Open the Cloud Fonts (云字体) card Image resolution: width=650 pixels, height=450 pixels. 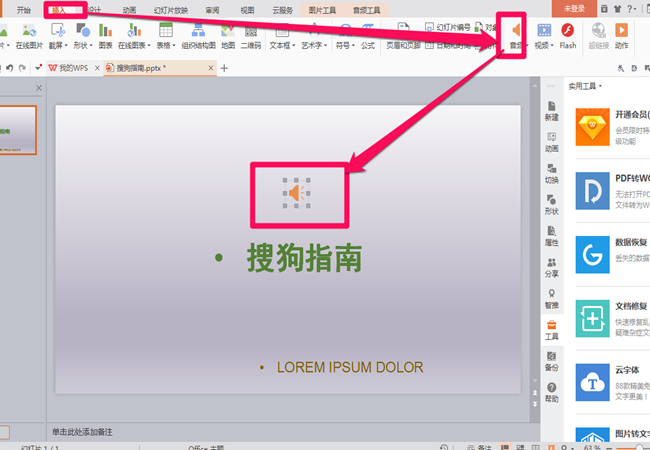(x=613, y=382)
